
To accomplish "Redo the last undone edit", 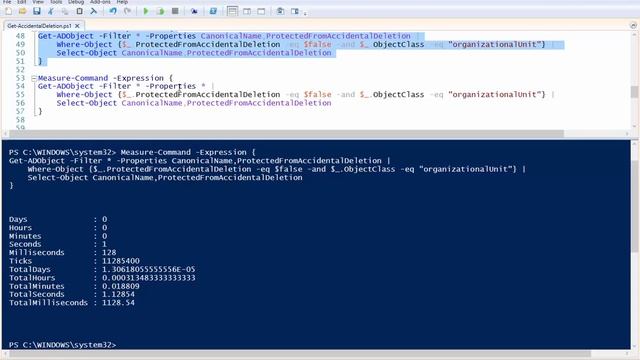I will (127, 11).
